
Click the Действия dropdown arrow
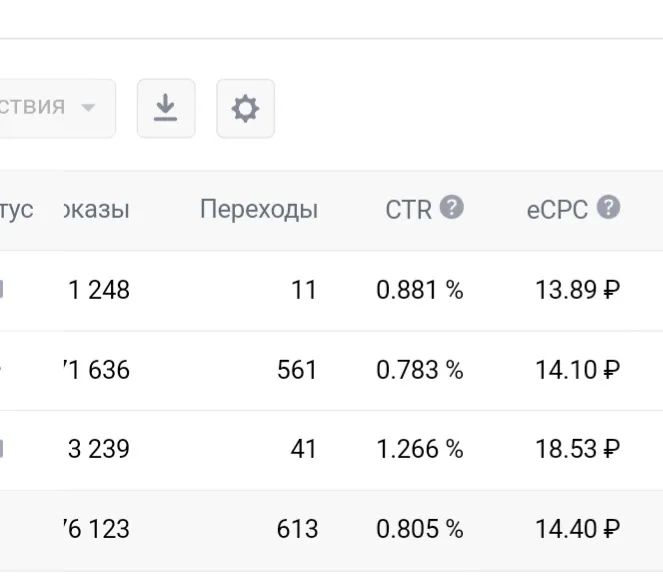[x=88, y=107]
